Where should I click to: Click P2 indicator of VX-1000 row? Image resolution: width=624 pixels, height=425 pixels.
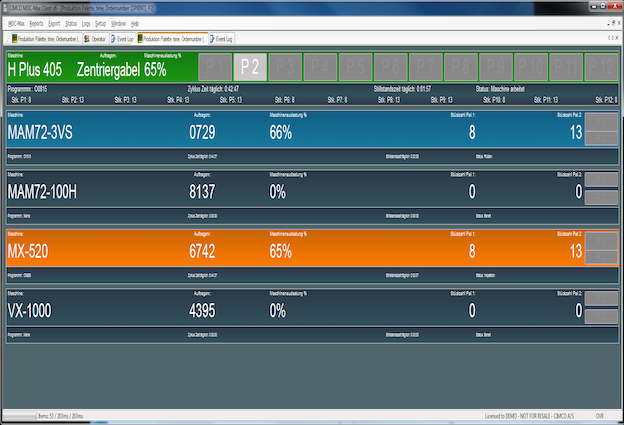click(x=601, y=316)
